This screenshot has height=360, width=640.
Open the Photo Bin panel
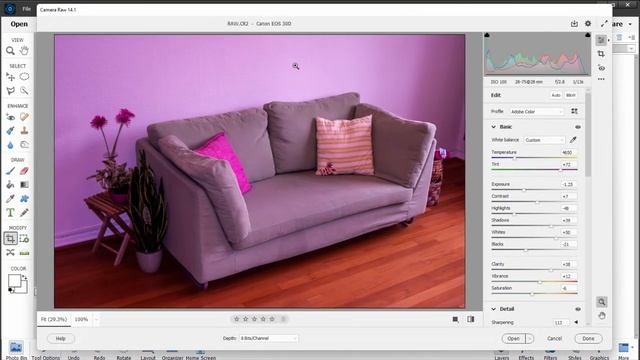click(16, 350)
